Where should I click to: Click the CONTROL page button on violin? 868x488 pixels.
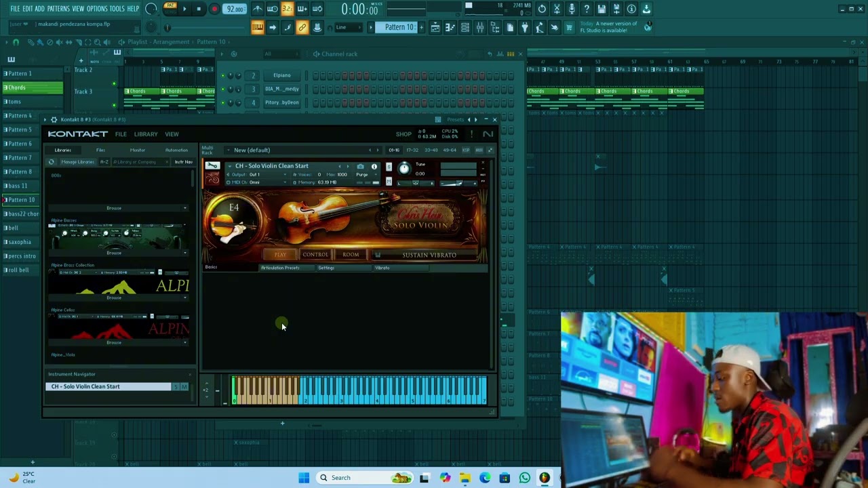[x=315, y=255]
